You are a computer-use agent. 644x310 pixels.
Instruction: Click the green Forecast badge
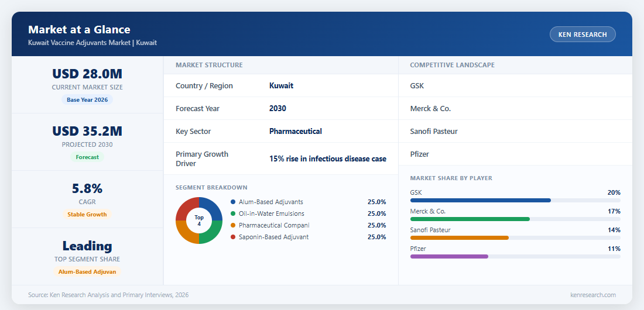[x=87, y=157]
